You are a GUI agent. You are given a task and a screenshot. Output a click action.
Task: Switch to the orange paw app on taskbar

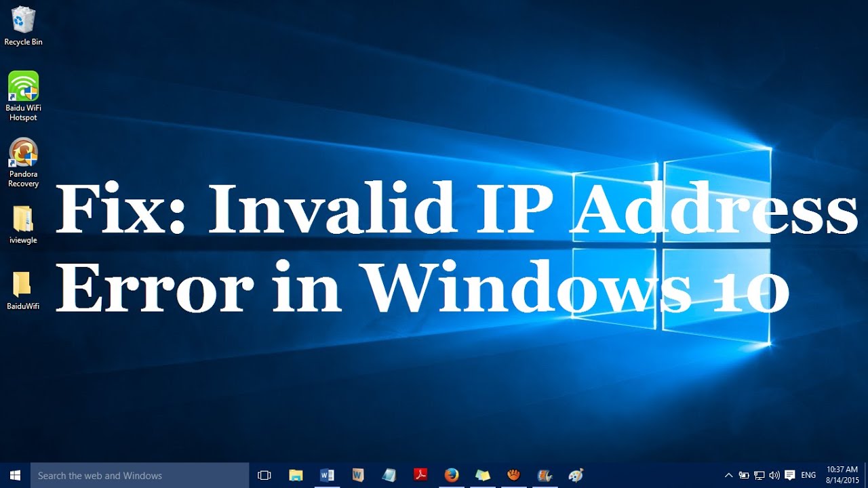[x=514, y=475]
